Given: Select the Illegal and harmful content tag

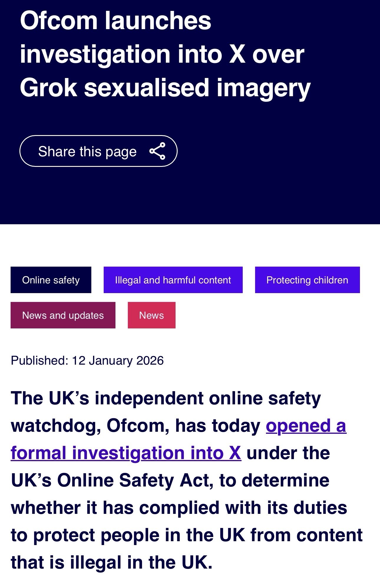Looking at the screenshot, I should point(173,280).
